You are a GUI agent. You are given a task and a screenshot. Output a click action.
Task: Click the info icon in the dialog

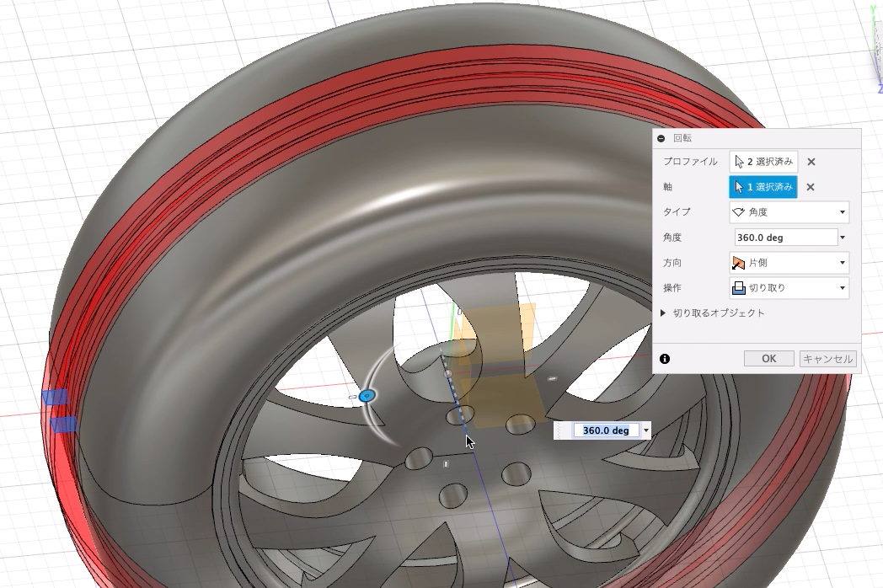coord(665,359)
